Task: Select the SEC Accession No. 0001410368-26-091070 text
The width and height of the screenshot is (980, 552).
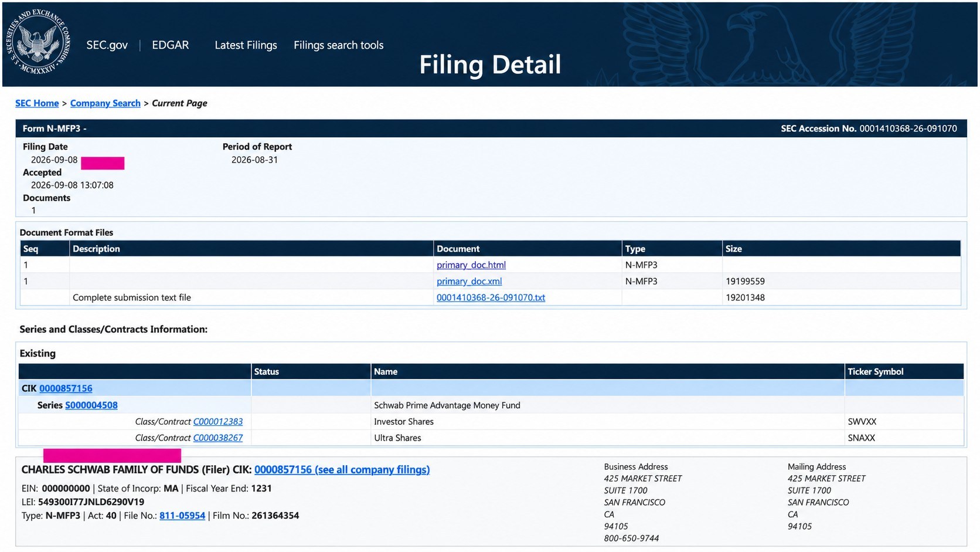Action: 869,128
